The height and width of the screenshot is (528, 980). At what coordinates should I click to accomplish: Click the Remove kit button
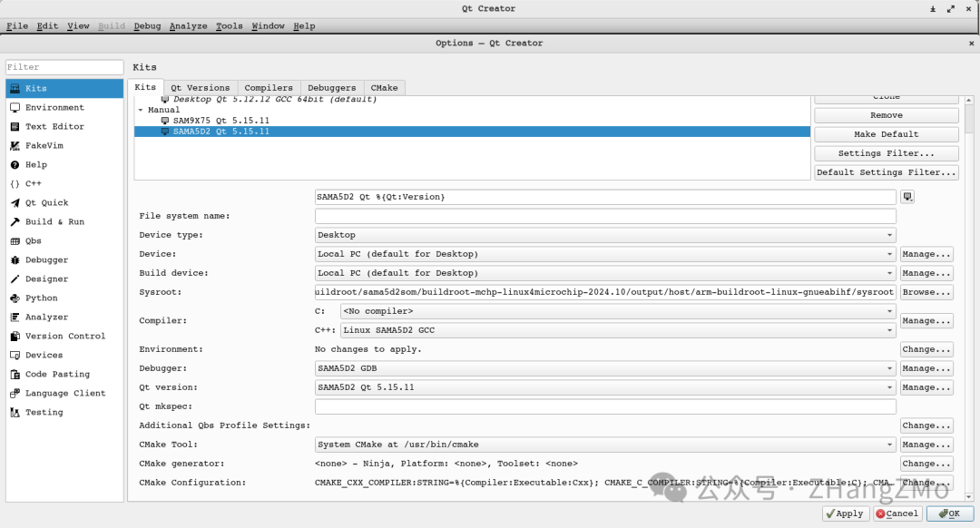click(x=887, y=115)
